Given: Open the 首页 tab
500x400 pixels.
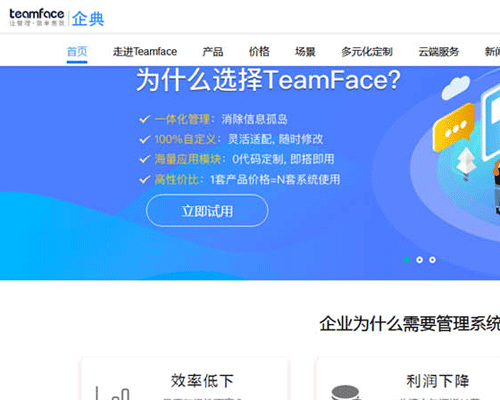Looking at the screenshot, I should click(77, 52).
